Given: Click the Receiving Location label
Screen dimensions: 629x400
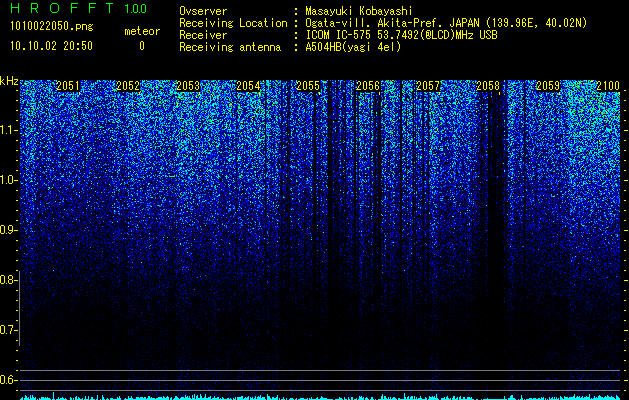Looking at the screenshot, I should [x=233, y=23].
